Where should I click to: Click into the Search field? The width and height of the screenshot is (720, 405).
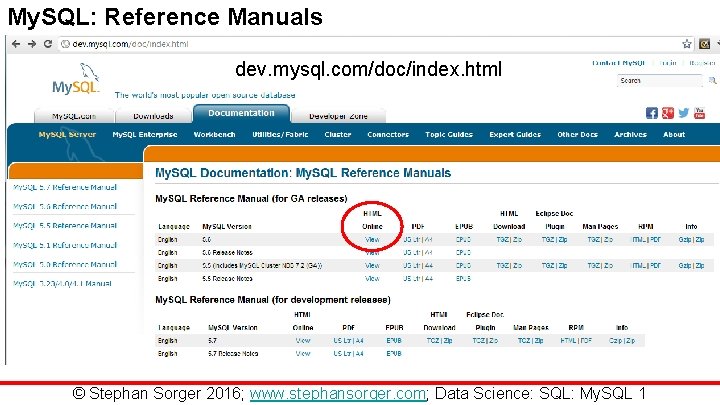tap(659, 81)
